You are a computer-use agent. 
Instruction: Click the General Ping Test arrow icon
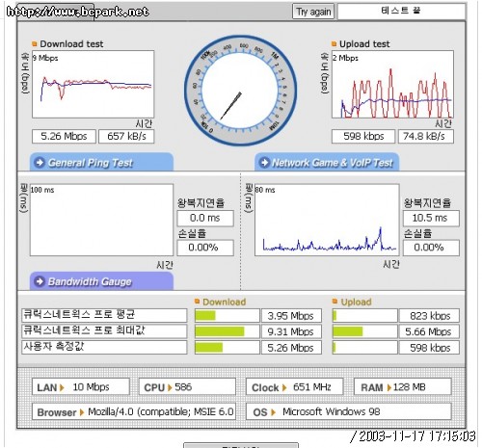click(40, 163)
